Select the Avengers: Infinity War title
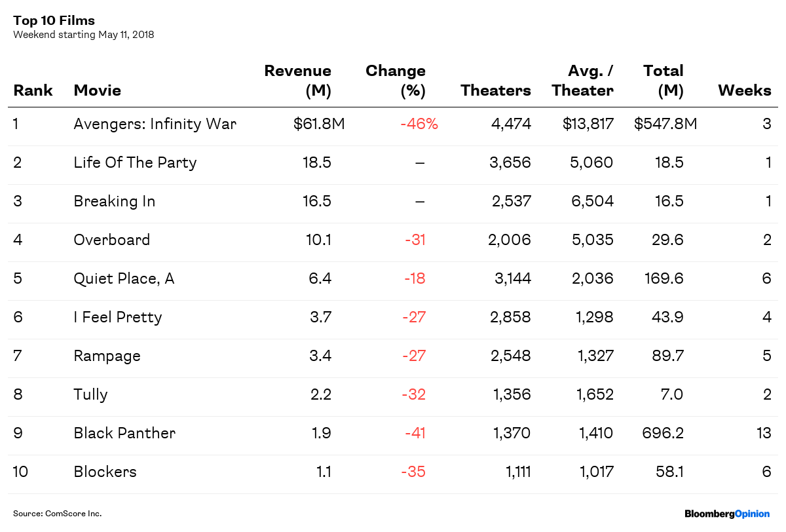 click(x=155, y=124)
